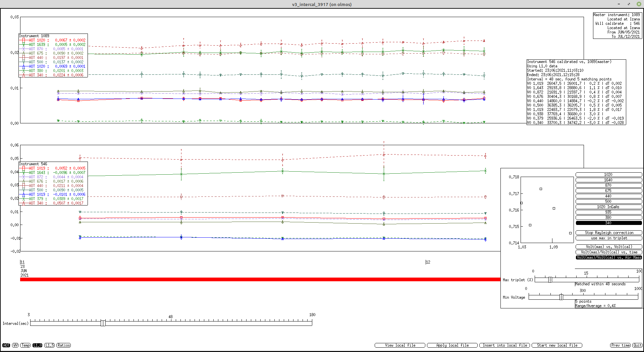Select the 500 wavelength channel button
The image size is (644, 352).
click(608, 201)
